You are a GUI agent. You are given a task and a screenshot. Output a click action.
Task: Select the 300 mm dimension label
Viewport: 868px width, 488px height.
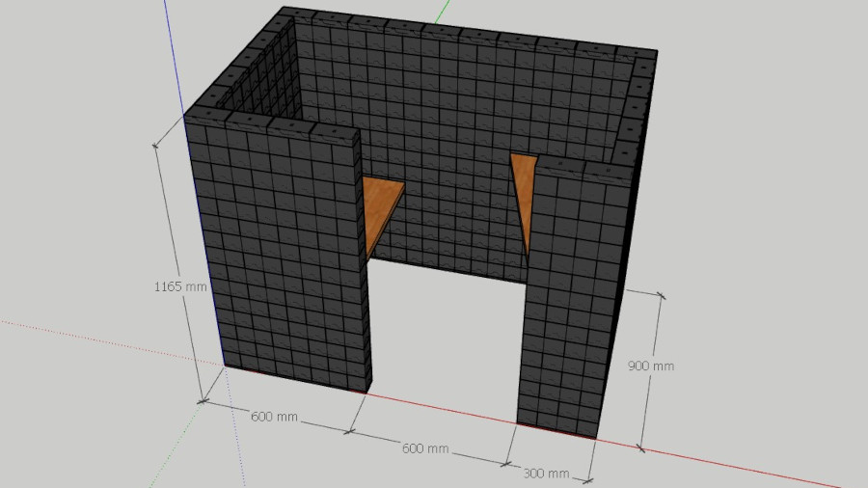coord(546,474)
